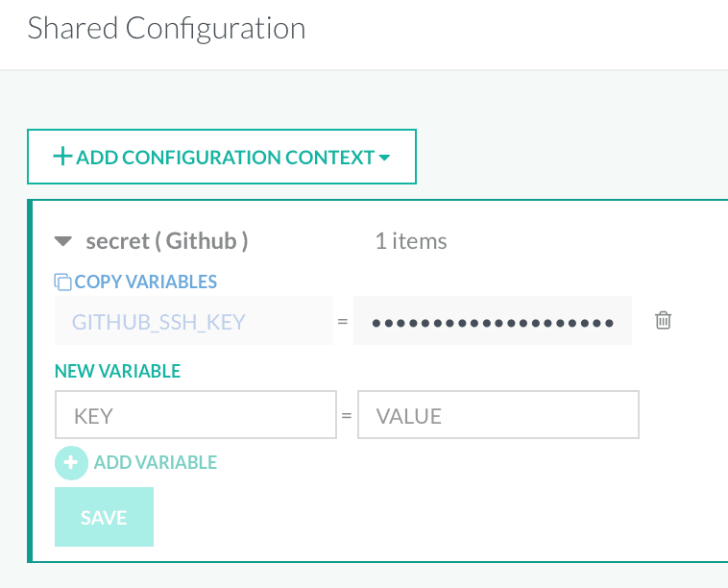The height and width of the screenshot is (588, 728).
Task: Click the Add Configuration Context button
Action: coord(222,157)
